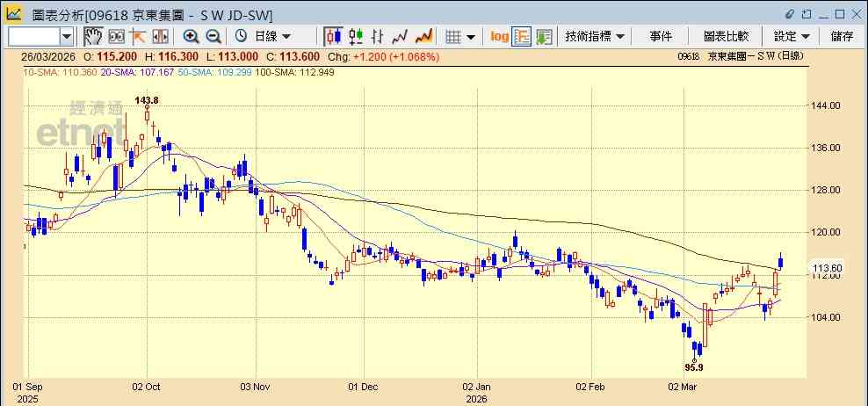Click the 事件 button
868x406 pixels.
coord(661,37)
